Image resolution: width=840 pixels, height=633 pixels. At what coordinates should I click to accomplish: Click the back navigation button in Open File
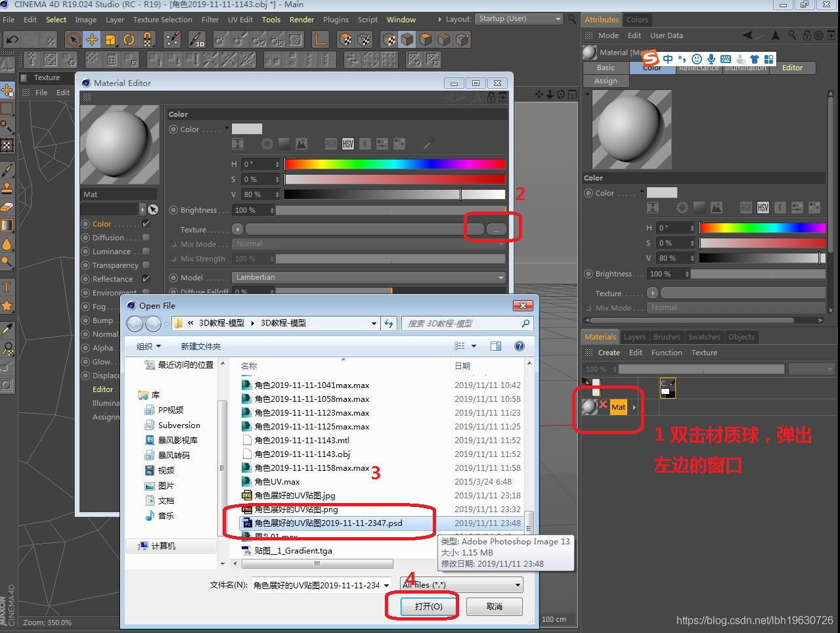pyautogui.click(x=135, y=323)
